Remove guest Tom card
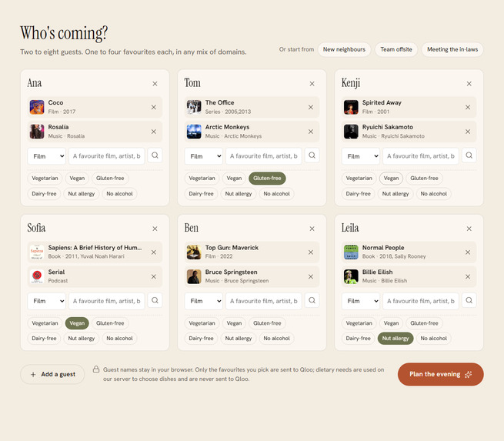Screen dimensions: 504x441 312,84
